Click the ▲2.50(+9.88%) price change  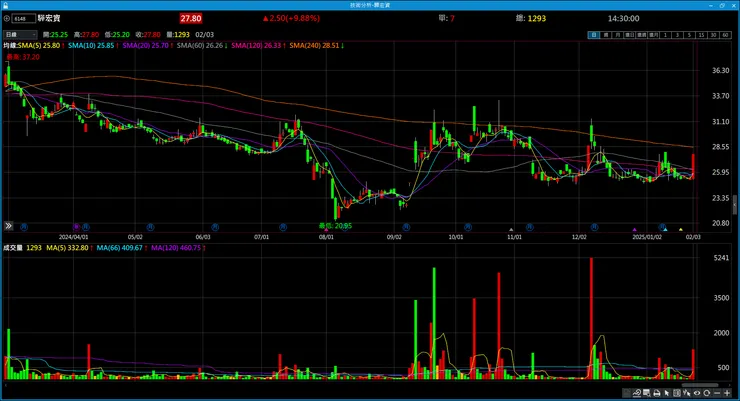[x=291, y=18]
